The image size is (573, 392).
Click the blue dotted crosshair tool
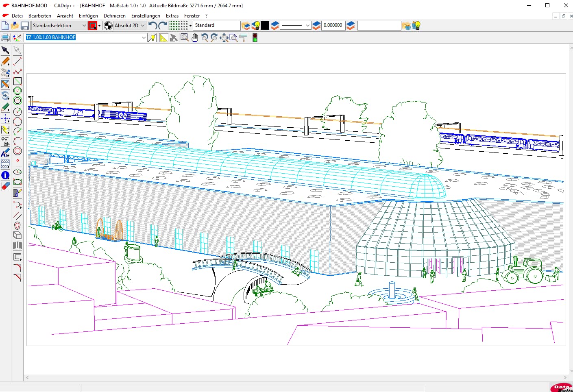pos(5,119)
